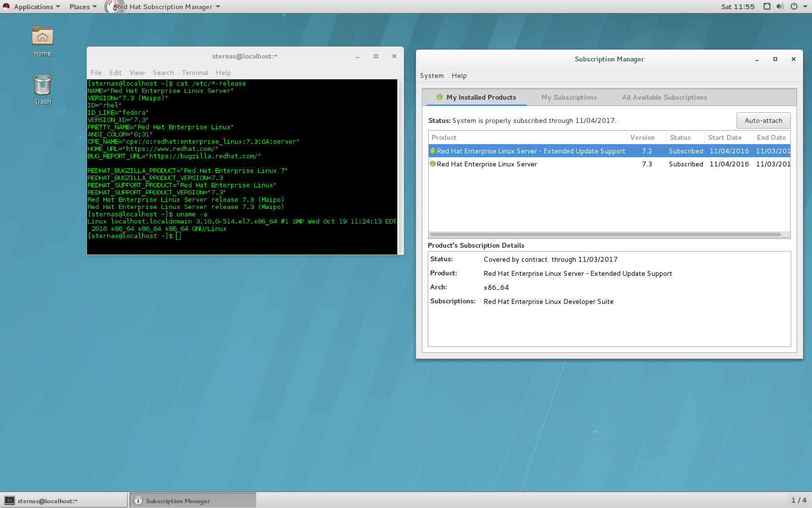Click the Auto-attach button
Screen dimensions: 812x508
(763, 120)
